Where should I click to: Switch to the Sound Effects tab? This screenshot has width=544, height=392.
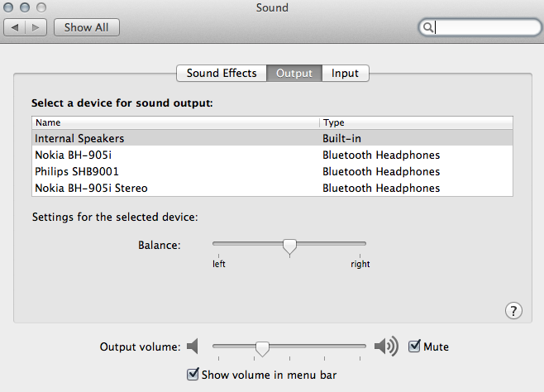tap(222, 74)
